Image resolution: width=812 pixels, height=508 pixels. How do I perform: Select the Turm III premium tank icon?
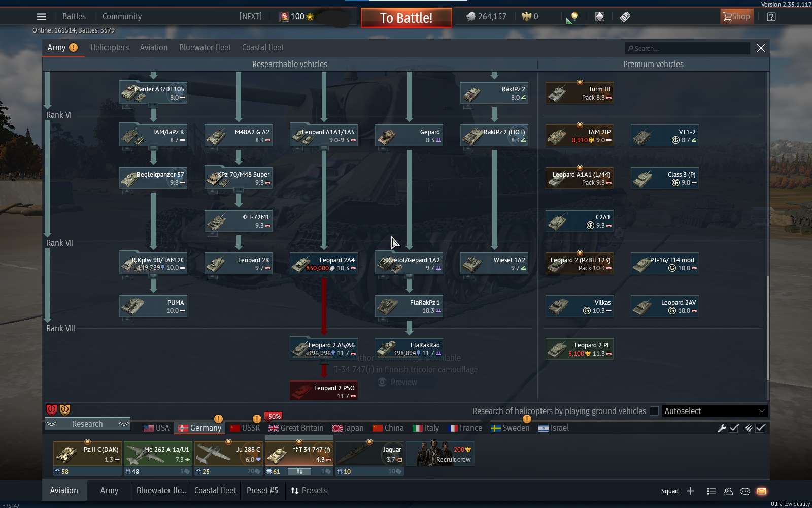[558, 94]
